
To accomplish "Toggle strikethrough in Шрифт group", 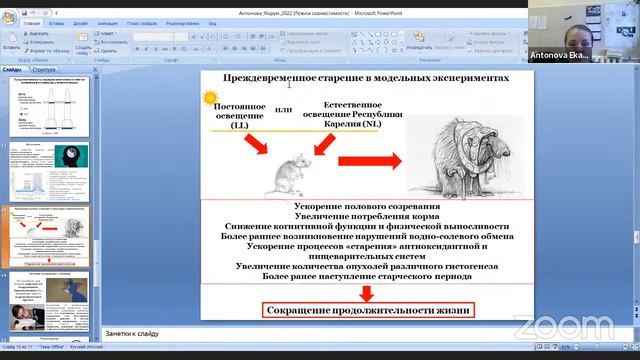I will [x=165, y=49].
